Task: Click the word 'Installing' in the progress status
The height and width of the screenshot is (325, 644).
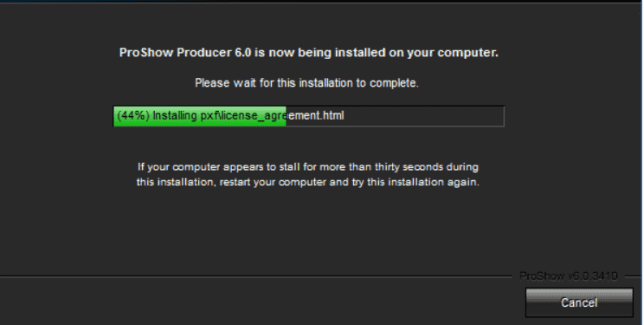Action: pos(175,115)
